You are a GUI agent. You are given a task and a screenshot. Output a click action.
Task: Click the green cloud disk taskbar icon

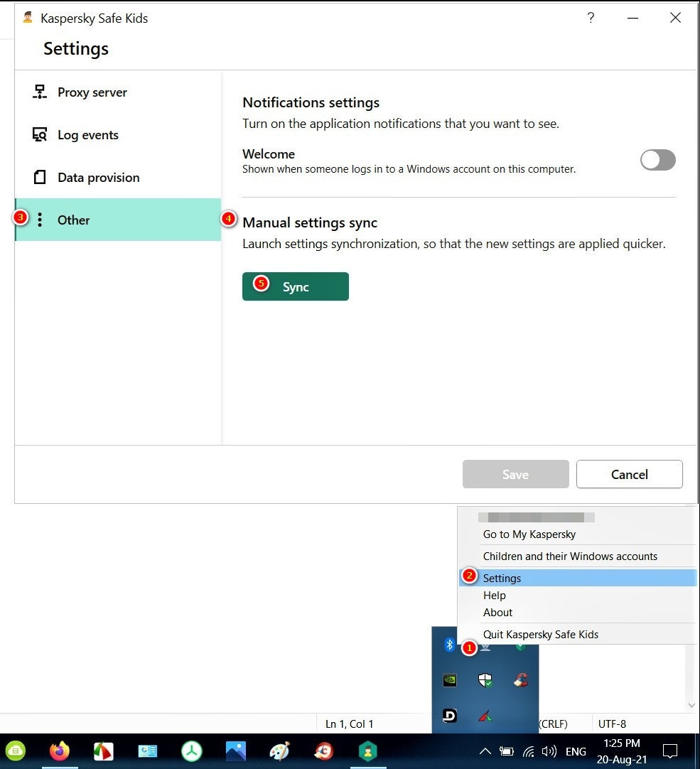click(x=16, y=751)
